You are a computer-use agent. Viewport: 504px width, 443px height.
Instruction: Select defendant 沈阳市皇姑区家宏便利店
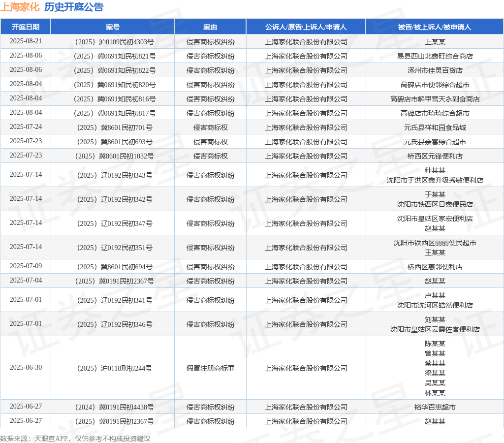point(435,219)
